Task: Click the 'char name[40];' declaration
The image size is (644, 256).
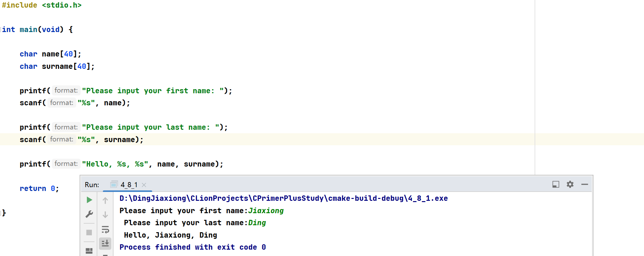Action: click(50, 54)
